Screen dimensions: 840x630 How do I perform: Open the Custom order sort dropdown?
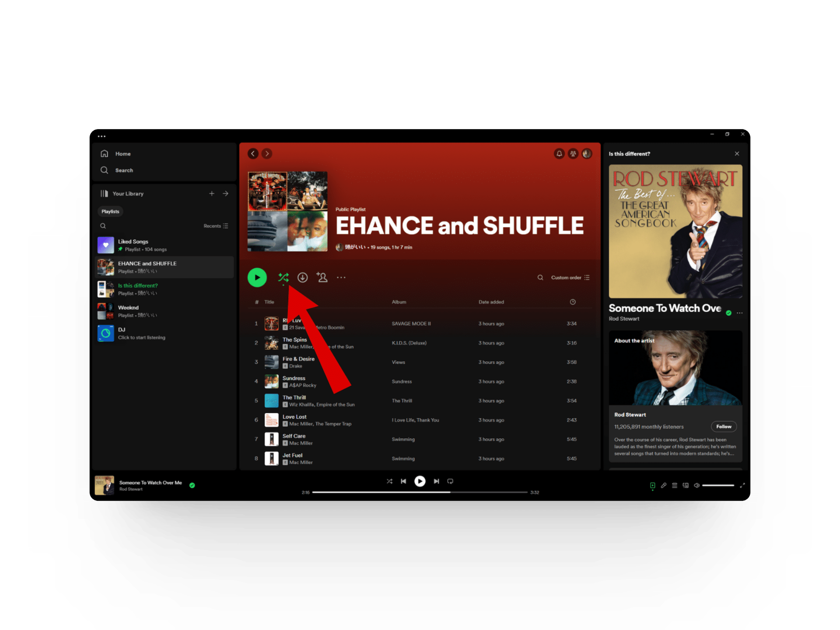[x=570, y=277]
